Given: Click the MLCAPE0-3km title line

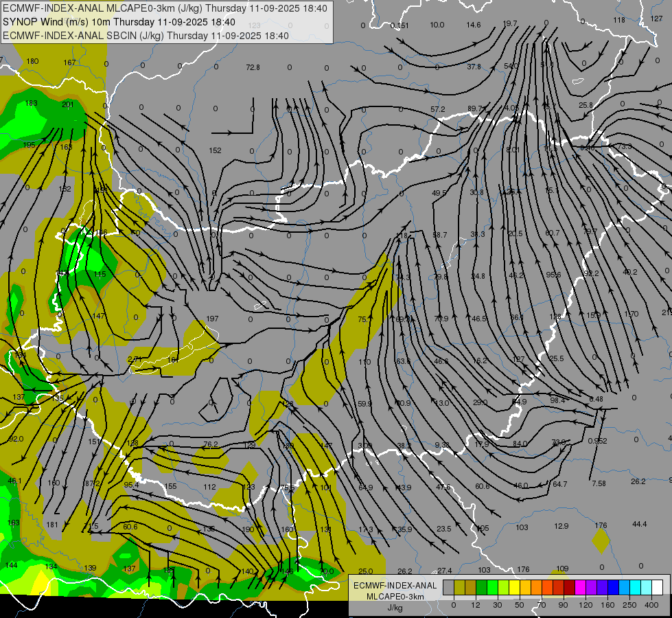Looking at the screenshot, I should coord(165,8).
